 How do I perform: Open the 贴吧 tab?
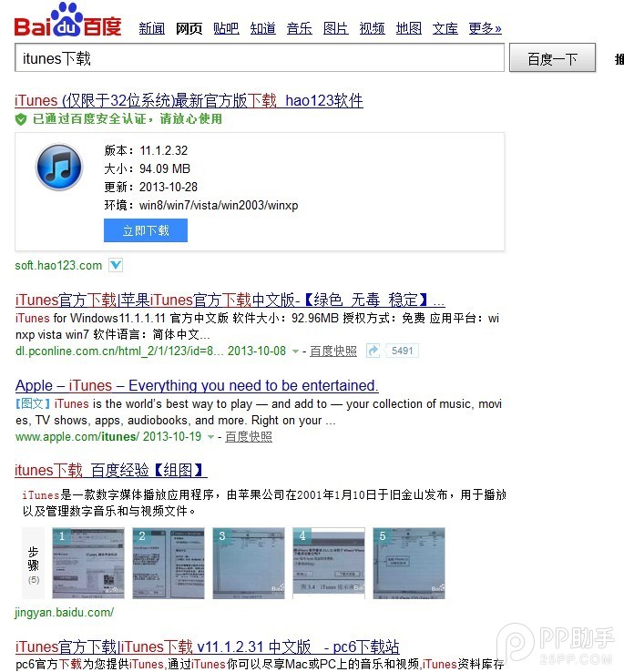(226, 28)
